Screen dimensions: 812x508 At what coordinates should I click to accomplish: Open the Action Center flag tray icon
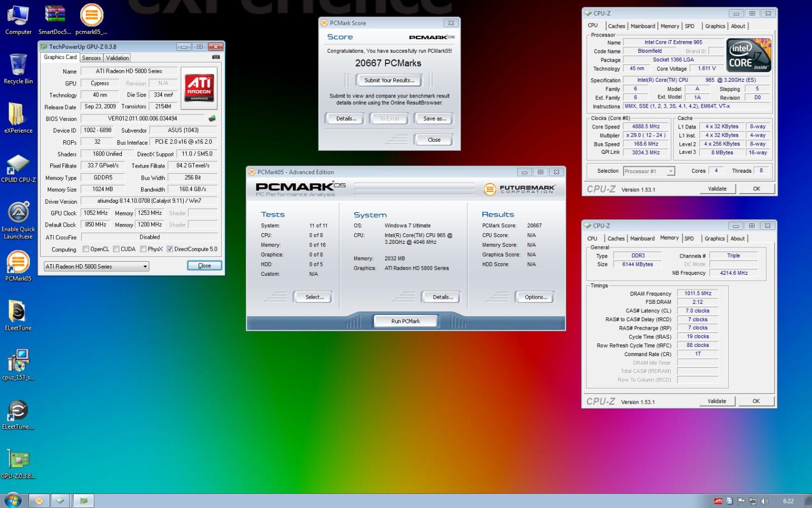[x=741, y=501]
